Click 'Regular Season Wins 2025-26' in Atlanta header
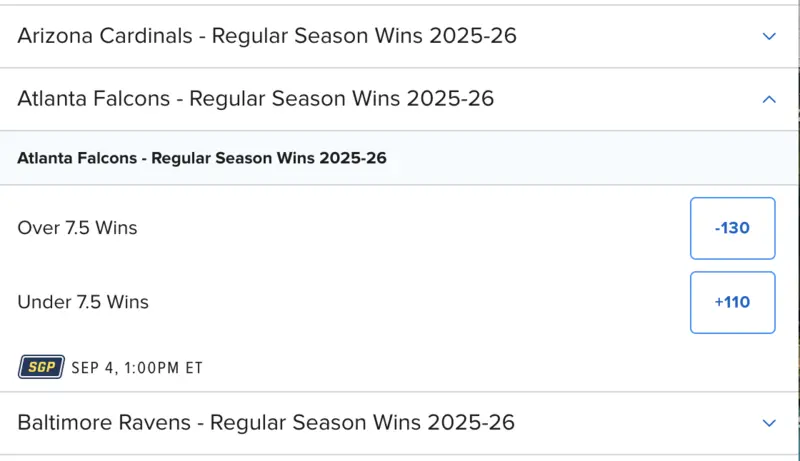 (x=341, y=98)
